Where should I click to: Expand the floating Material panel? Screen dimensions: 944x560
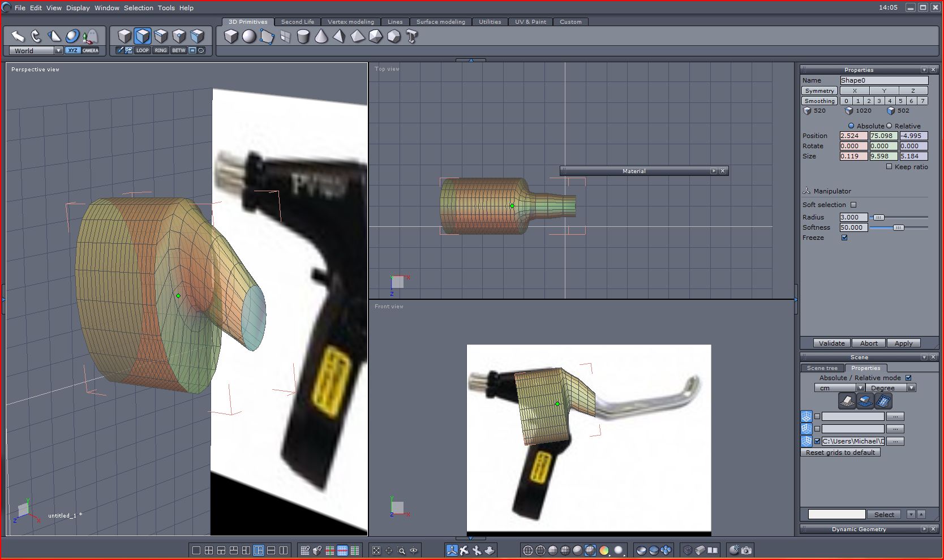point(714,171)
